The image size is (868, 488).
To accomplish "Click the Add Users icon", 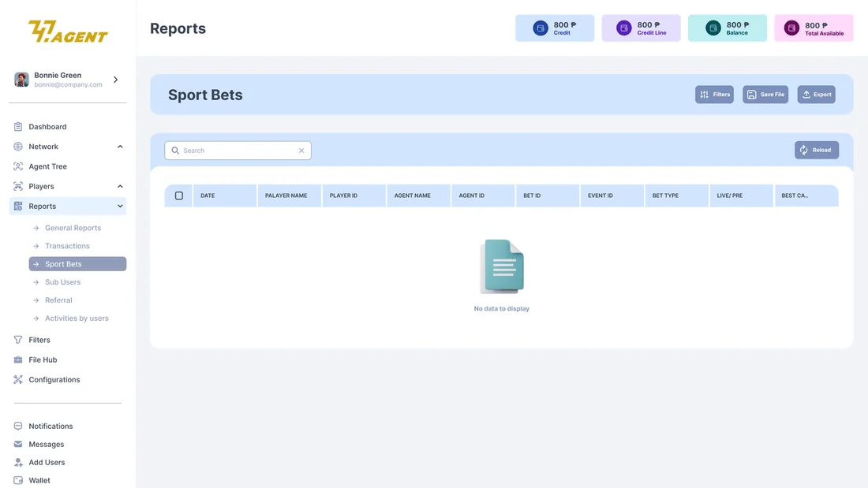I will (x=18, y=463).
